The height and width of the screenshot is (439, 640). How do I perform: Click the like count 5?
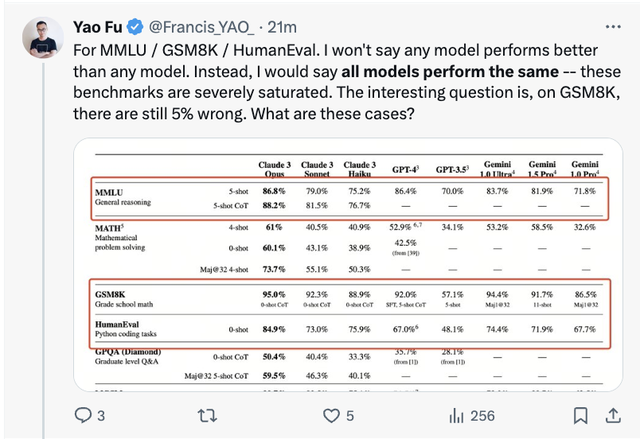coord(349,414)
